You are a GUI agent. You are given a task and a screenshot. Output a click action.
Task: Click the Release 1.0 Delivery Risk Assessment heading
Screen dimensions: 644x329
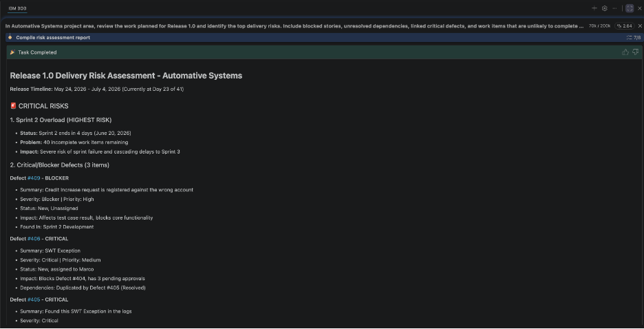pyautogui.click(x=126, y=76)
